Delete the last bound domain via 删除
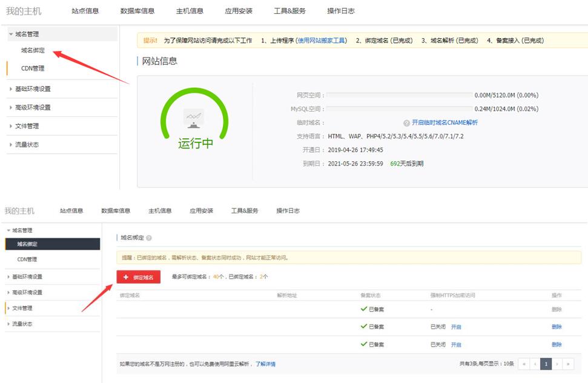 tap(557, 344)
